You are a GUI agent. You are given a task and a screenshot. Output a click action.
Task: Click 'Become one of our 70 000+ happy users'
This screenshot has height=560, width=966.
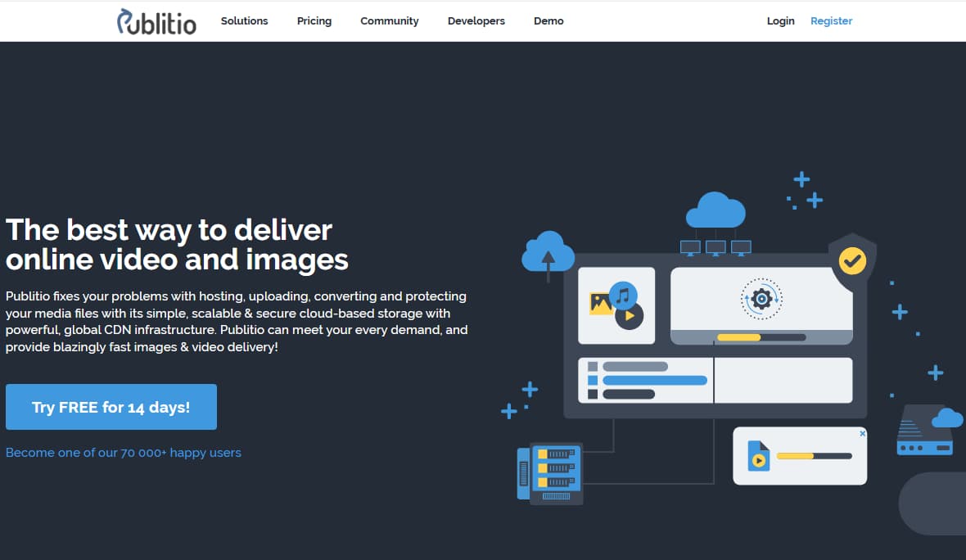tap(124, 452)
